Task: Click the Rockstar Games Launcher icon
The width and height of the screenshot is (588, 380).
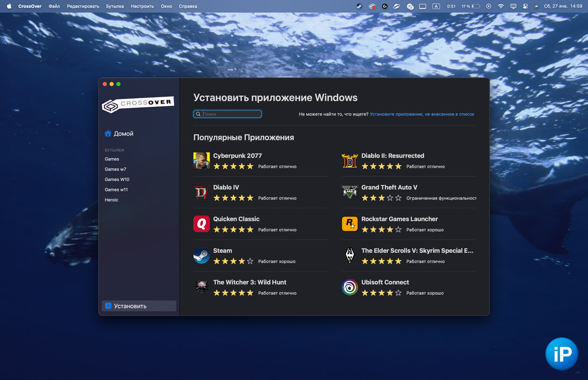Action: (x=349, y=224)
